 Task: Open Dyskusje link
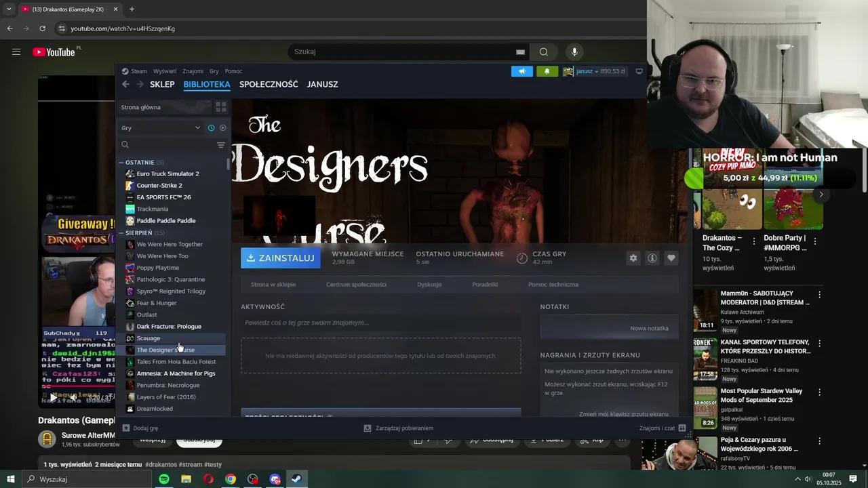tap(429, 285)
